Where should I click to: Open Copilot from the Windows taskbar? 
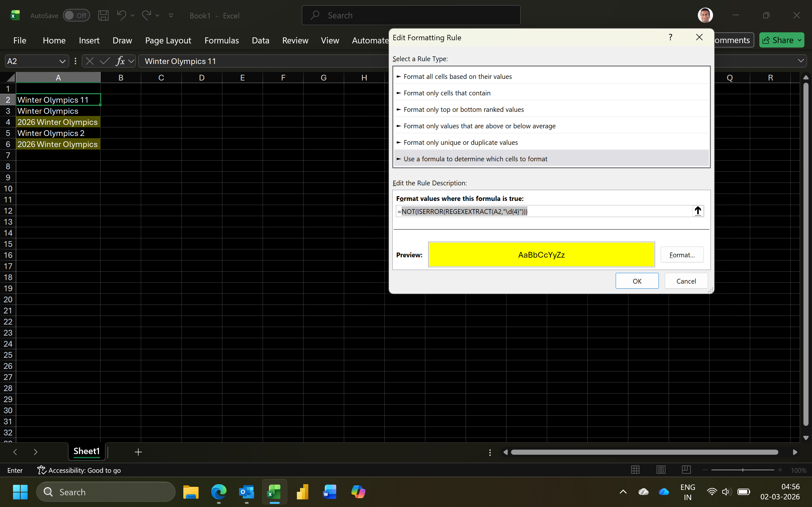pyautogui.click(x=358, y=492)
